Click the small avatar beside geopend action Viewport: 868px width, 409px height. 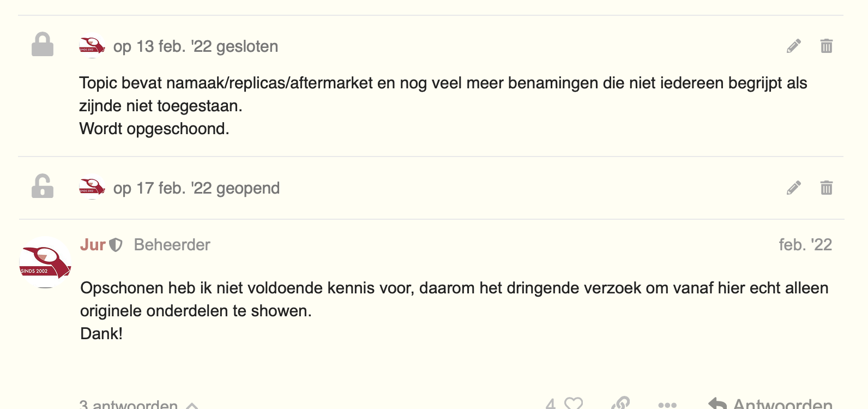tap(92, 187)
